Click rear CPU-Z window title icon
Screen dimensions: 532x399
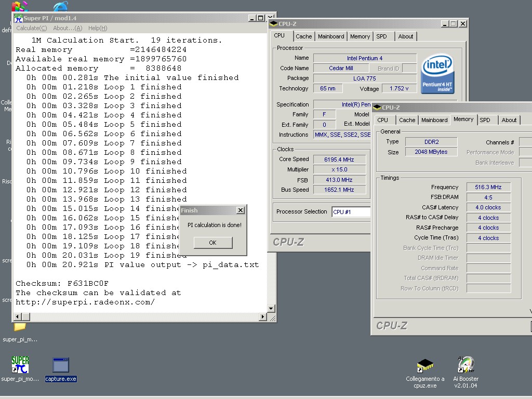[273, 24]
